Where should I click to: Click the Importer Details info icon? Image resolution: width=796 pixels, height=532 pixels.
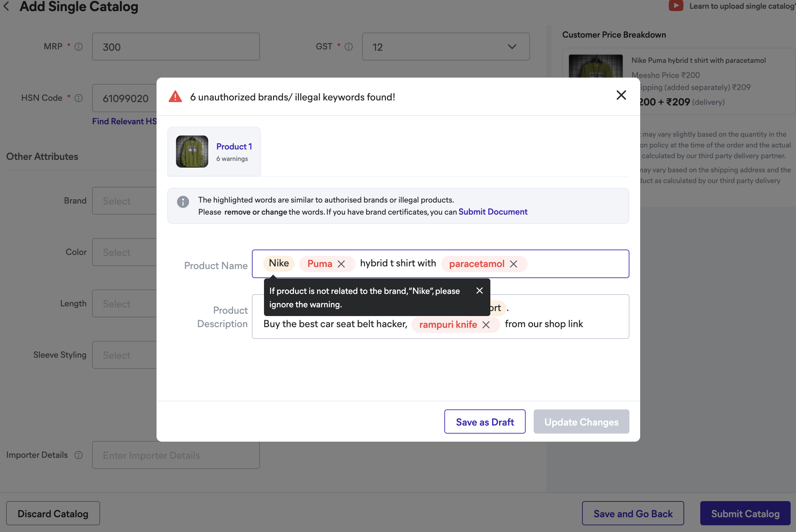pos(79,455)
